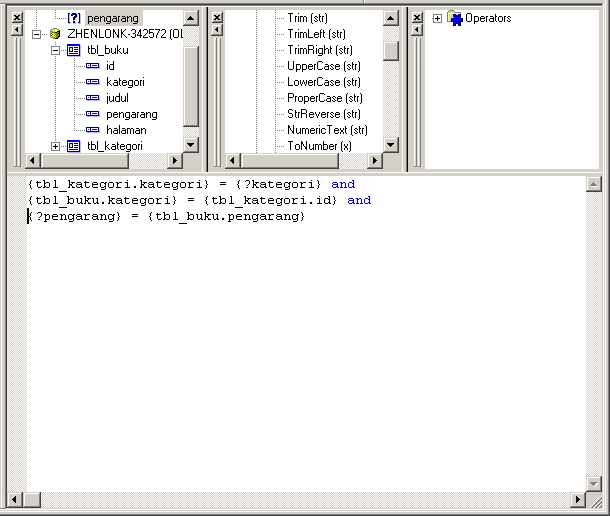
Task: Collapse the function tree pane with arrow button
Action: (217, 30)
